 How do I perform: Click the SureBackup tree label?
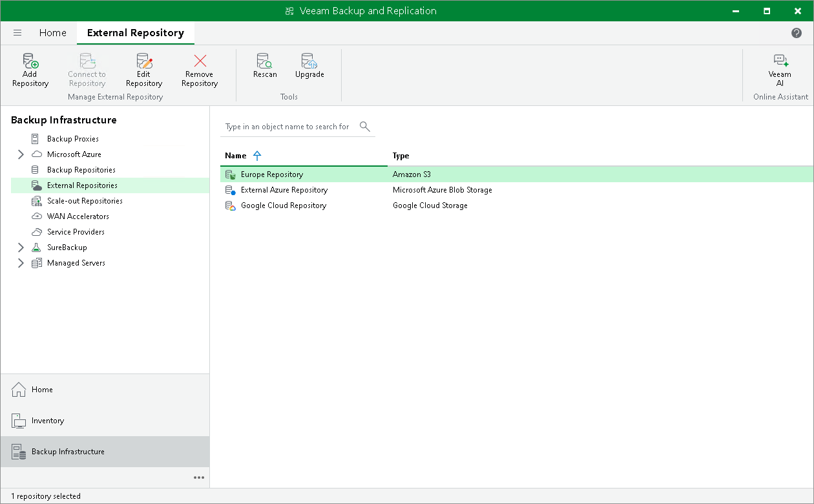click(x=67, y=247)
